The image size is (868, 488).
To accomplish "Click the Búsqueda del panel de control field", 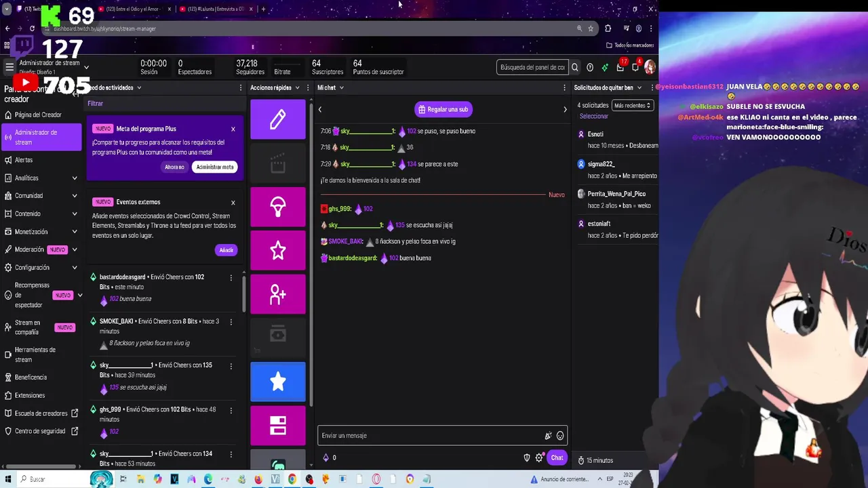I will coord(532,67).
